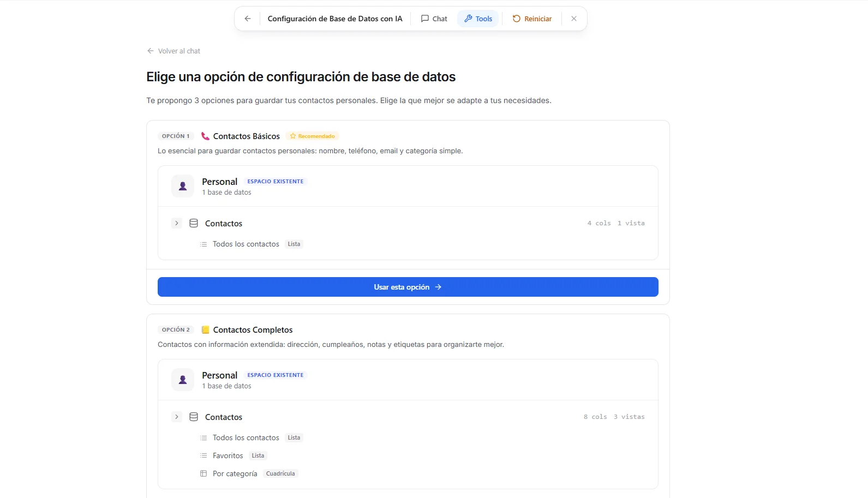Close the configuration panel with X

click(x=574, y=19)
